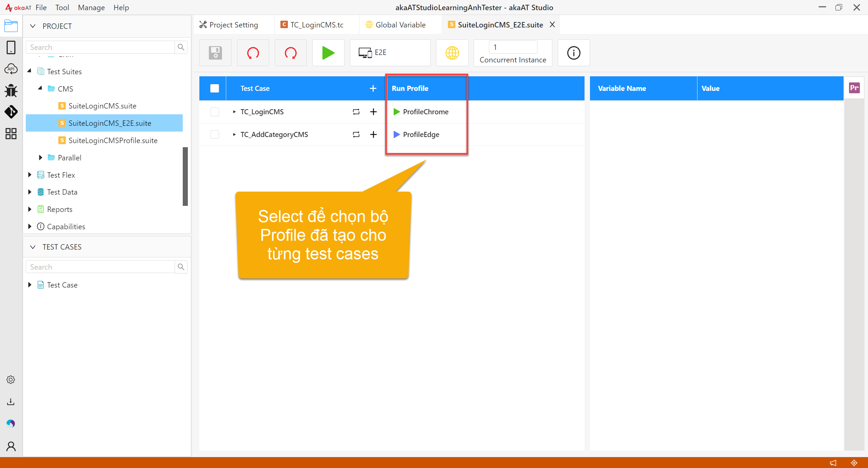Select SuiteLoginCMS_E2E.suite in tree

click(x=104, y=123)
